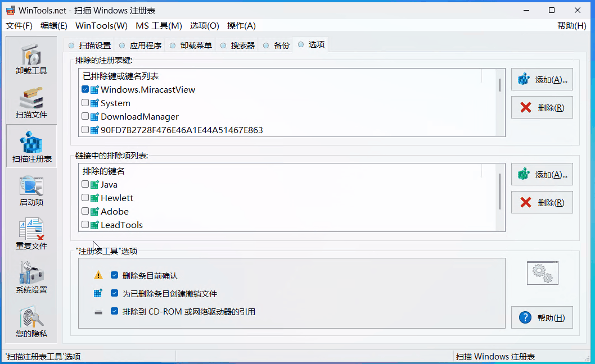Click 删除(R) for excluded registry keys

542,108
